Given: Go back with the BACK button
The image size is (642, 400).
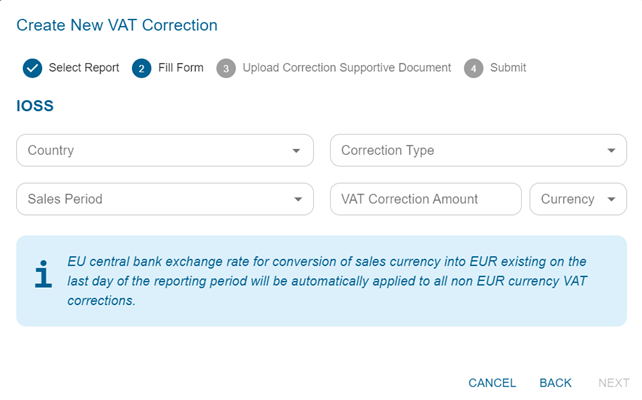Looking at the screenshot, I should pyautogui.click(x=555, y=383).
